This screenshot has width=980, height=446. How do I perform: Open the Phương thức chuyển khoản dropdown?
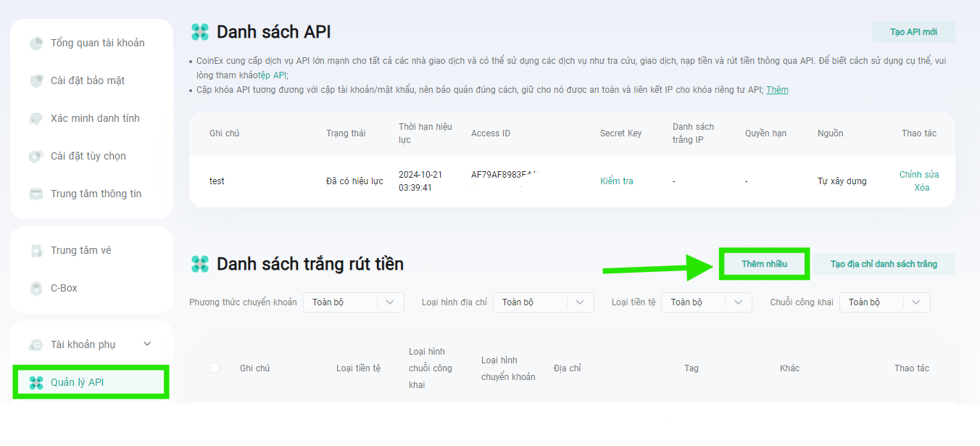[354, 302]
